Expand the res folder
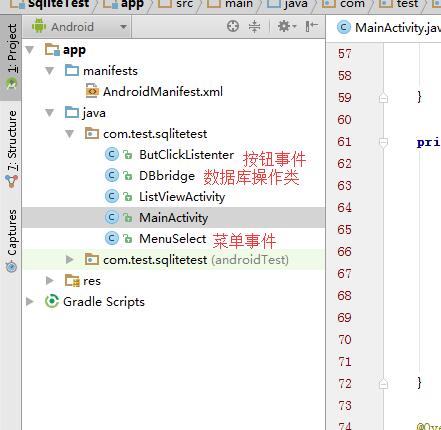Screen dimensions: 441x430 (50, 281)
